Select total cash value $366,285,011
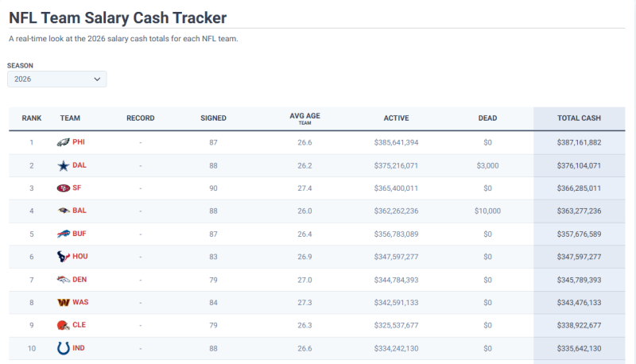Image resolution: width=636 pixels, height=364 pixels. 580,188
